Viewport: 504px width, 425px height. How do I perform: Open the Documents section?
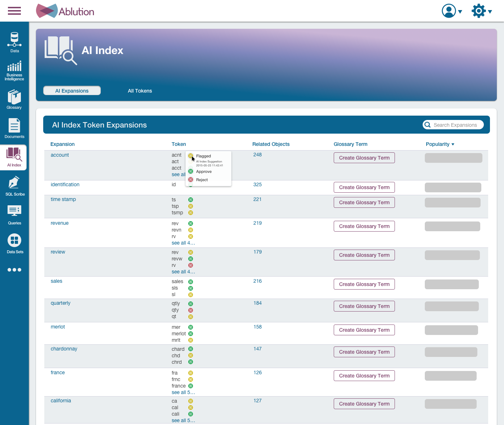point(14,129)
